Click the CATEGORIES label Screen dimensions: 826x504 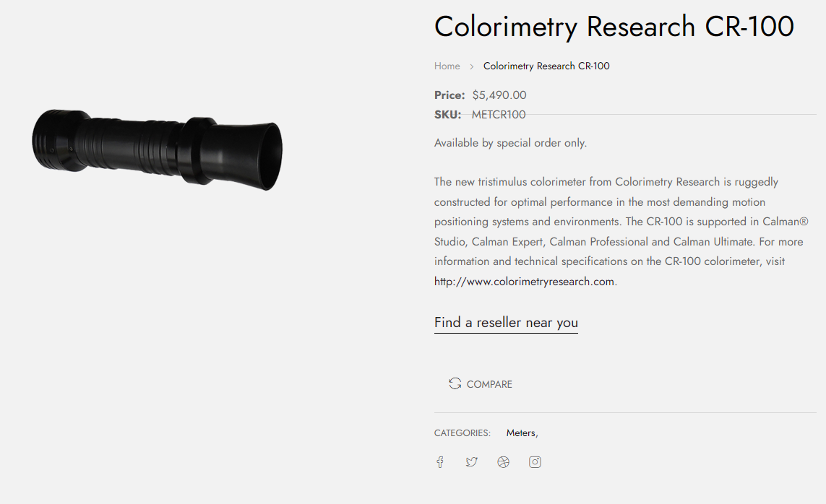click(x=462, y=433)
